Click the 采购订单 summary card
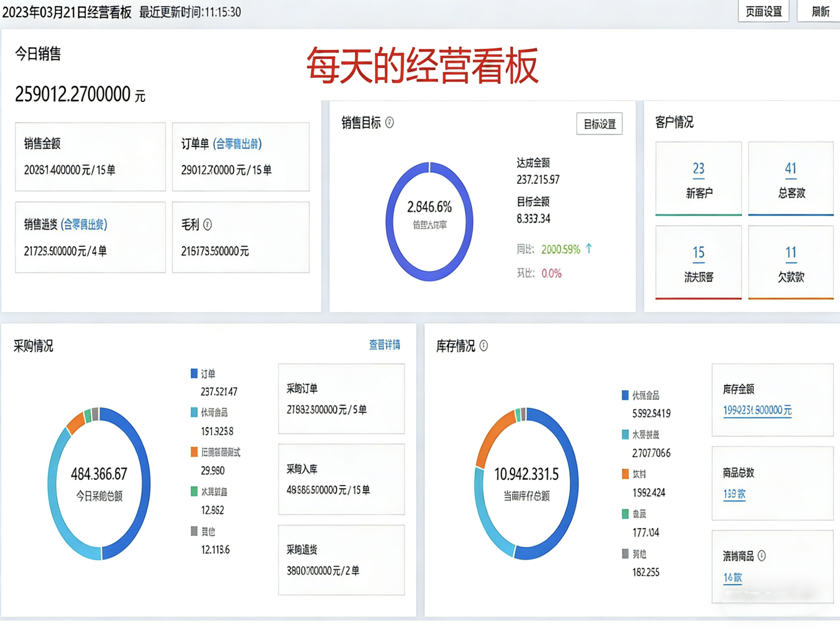 click(341, 399)
